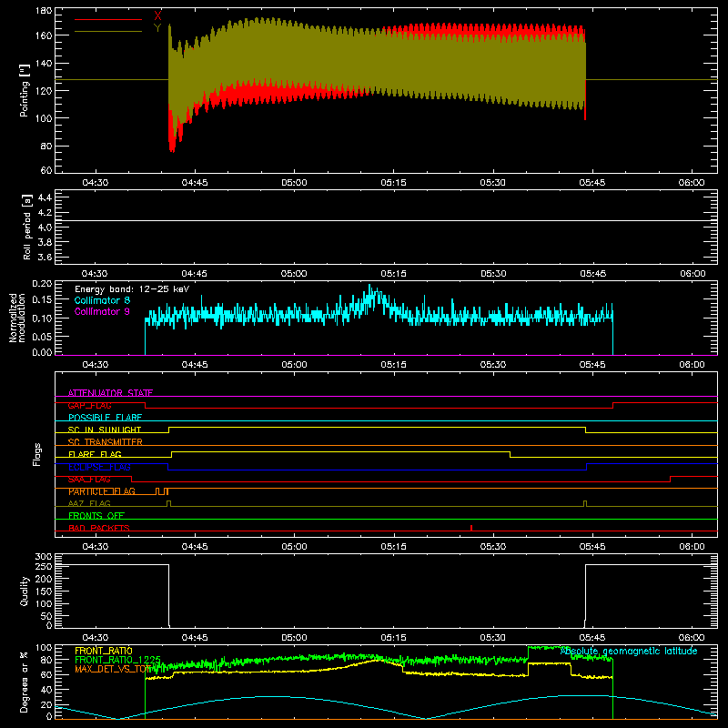
Task: Click the blue ECLIPSE_FLAG label
Action: 99,467
